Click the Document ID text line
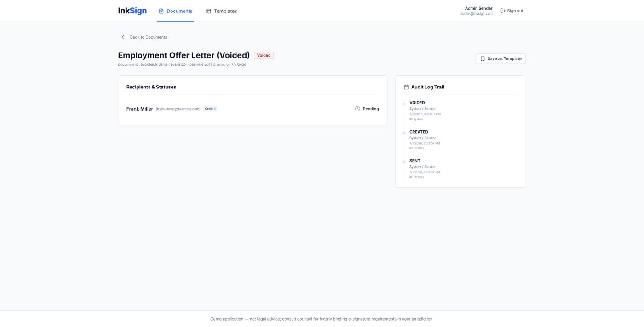The image size is (644, 327). click(182, 65)
